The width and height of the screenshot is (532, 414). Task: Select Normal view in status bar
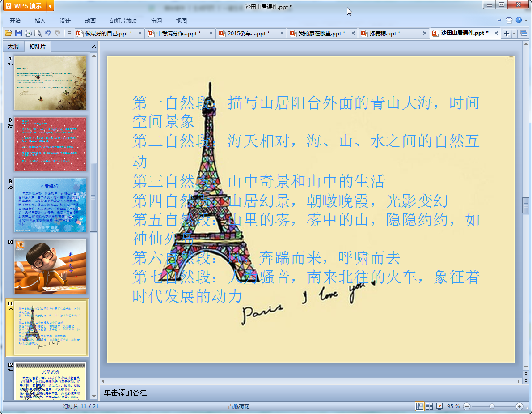(x=419, y=406)
